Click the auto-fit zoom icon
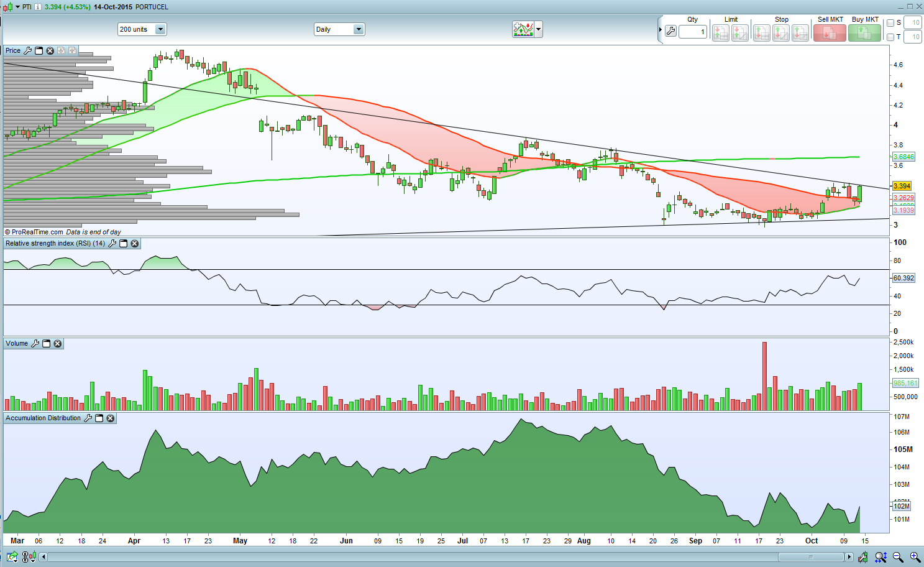 [x=881, y=557]
